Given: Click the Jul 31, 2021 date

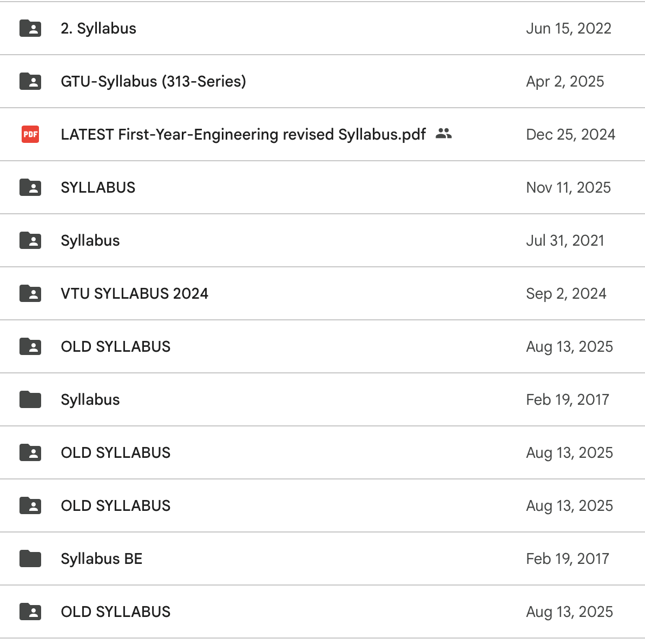Looking at the screenshot, I should [565, 240].
